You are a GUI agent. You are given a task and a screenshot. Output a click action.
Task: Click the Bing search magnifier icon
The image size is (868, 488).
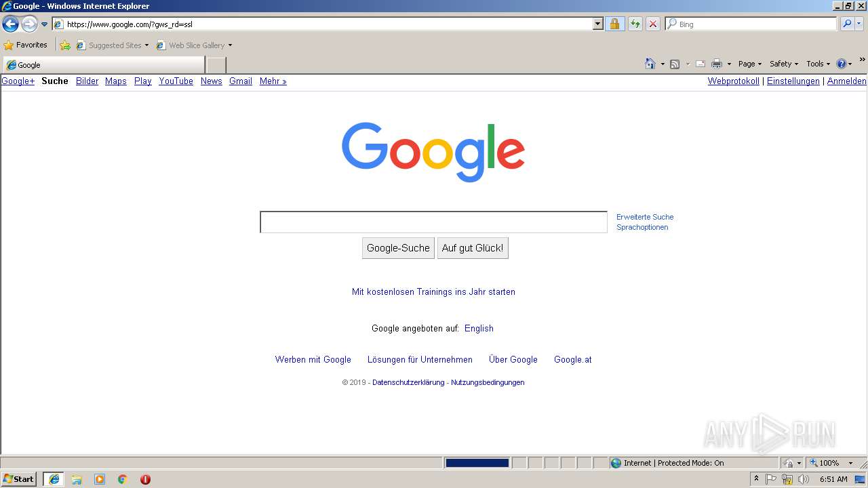point(846,24)
